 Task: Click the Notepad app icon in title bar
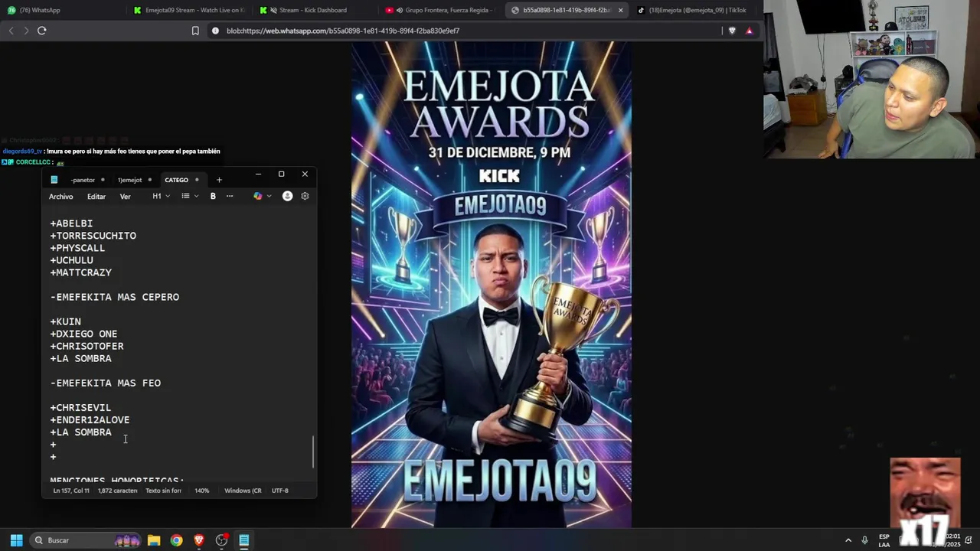(54, 180)
